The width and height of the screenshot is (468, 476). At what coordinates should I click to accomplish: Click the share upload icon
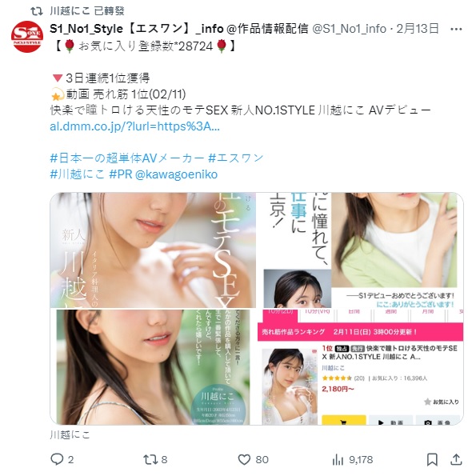click(456, 459)
